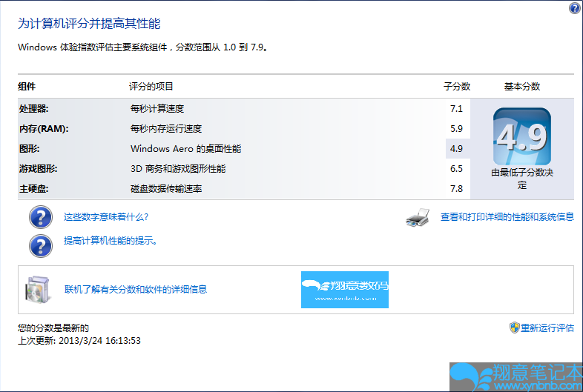Open the 提高计算机性能的提示 link
583x392 pixels.
tap(110, 241)
